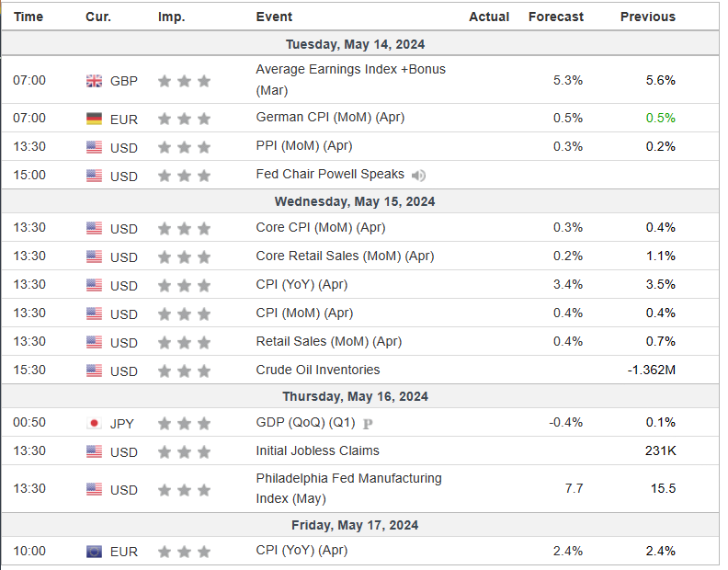The width and height of the screenshot is (728, 570).
Task: Click the UK flag icon for GBP
Action: (x=94, y=81)
